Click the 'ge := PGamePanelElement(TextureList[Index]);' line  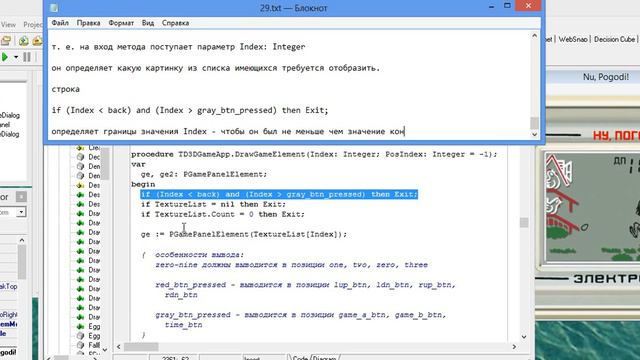point(244,234)
